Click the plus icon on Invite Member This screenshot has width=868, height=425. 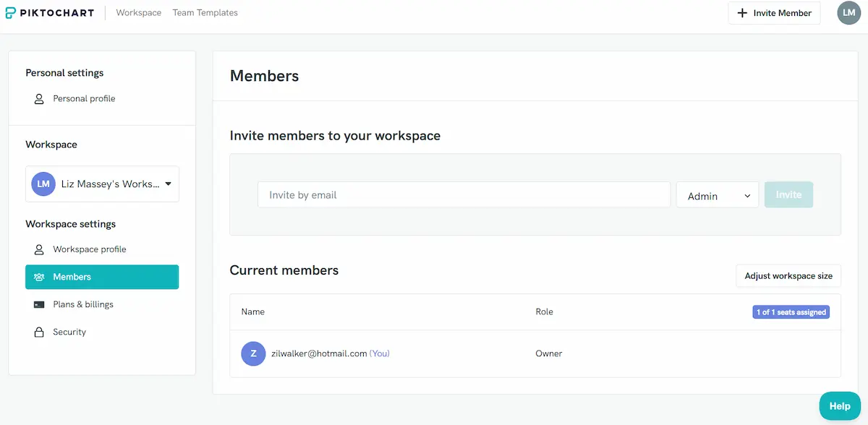coord(741,13)
